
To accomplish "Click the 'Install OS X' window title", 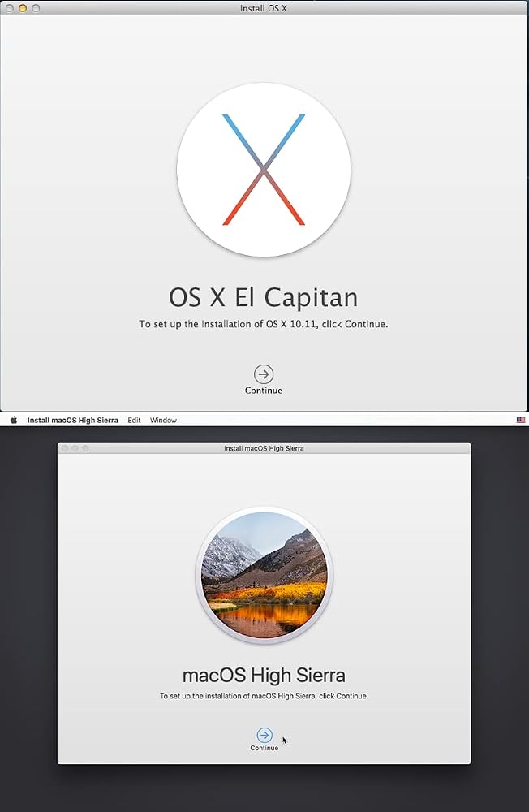I will [x=264, y=8].
